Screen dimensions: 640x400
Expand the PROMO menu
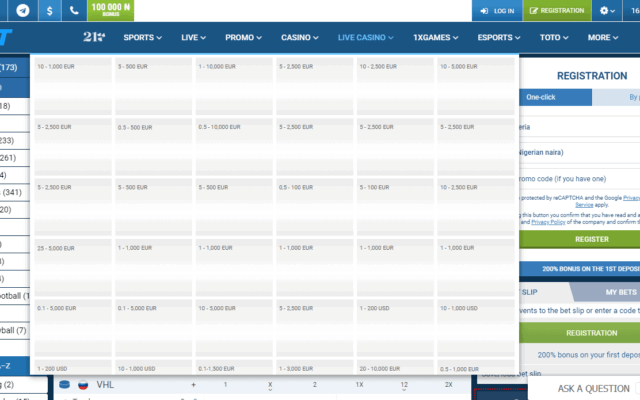coord(243,38)
